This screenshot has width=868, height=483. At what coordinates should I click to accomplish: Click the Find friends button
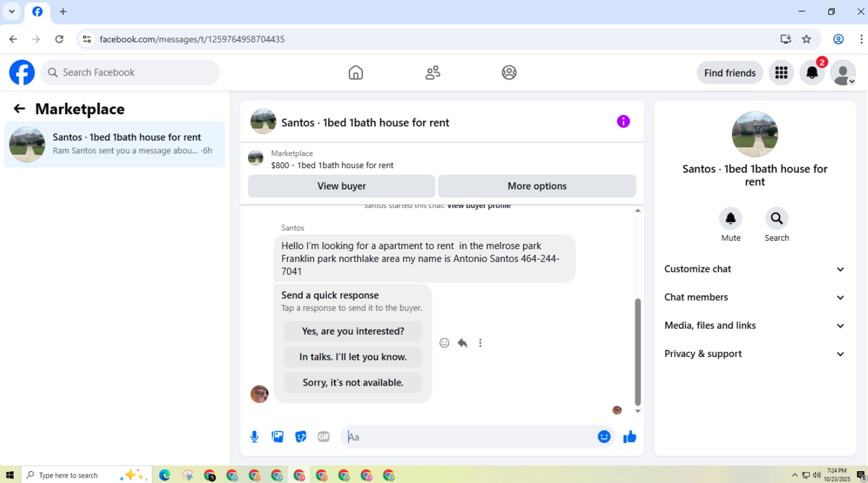tap(730, 73)
